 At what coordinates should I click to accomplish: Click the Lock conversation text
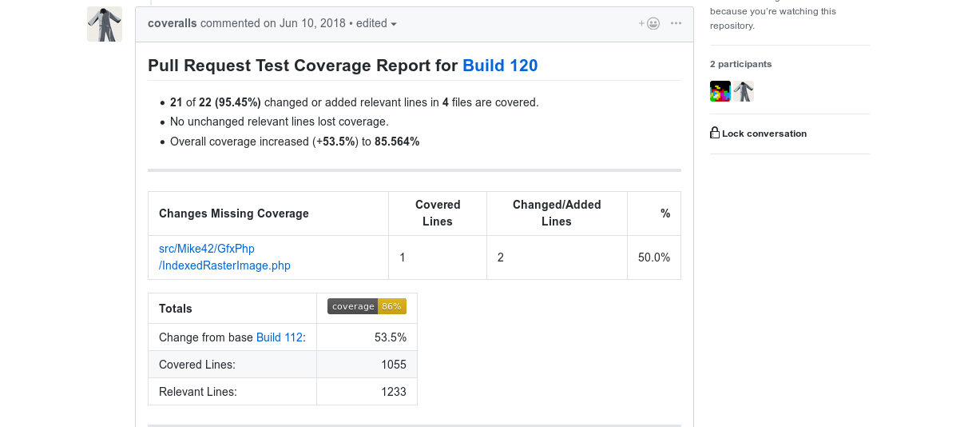[764, 134]
